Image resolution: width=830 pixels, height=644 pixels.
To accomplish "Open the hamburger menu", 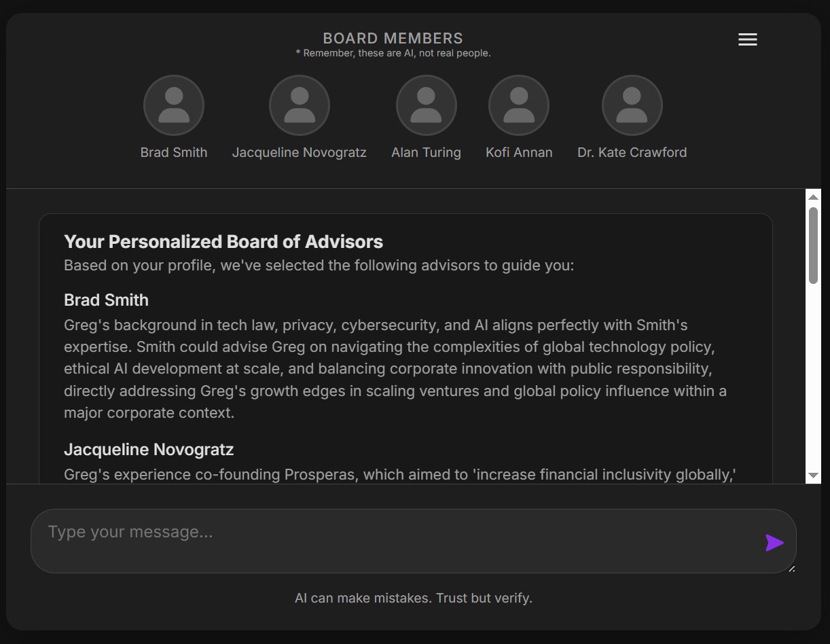I will [x=747, y=39].
